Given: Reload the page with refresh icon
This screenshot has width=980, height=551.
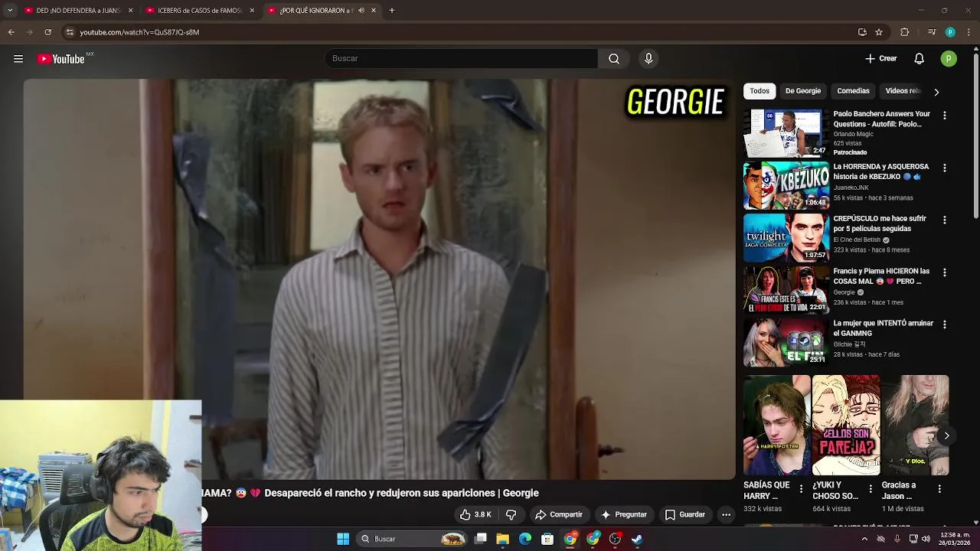Looking at the screenshot, I should [x=47, y=32].
